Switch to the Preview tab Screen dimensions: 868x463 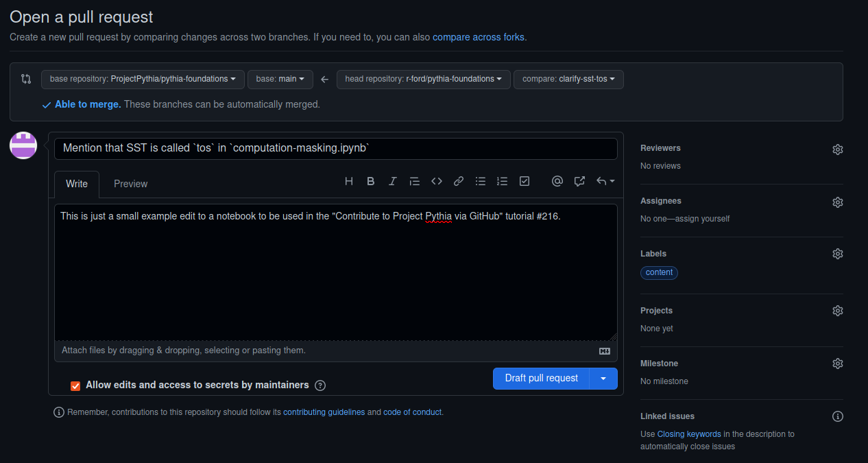(130, 184)
